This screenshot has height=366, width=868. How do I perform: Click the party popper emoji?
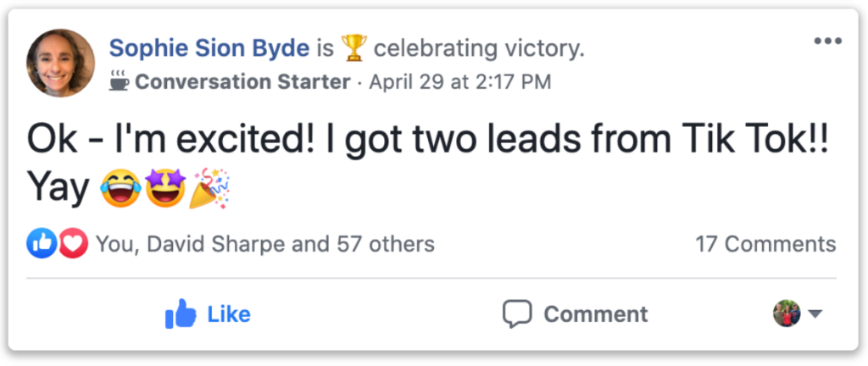(209, 188)
